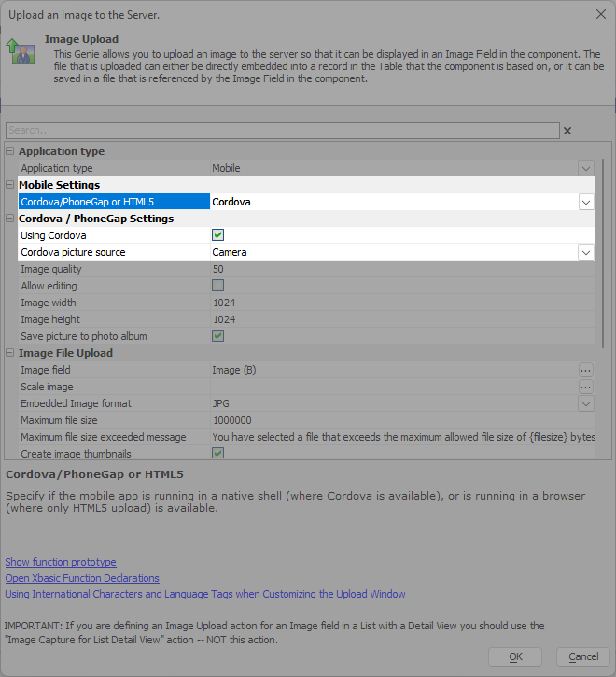Uncheck the Using Cordova checkbox
This screenshot has width=616, height=677.
[x=218, y=235]
